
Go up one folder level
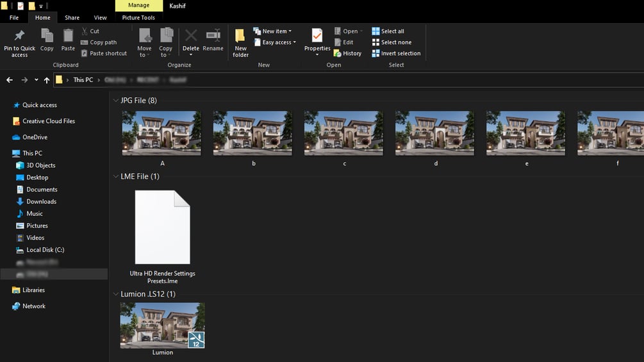click(x=47, y=80)
